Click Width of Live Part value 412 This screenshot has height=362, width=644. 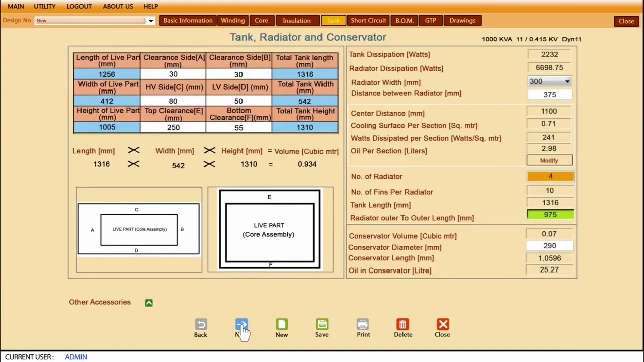pyautogui.click(x=107, y=101)
